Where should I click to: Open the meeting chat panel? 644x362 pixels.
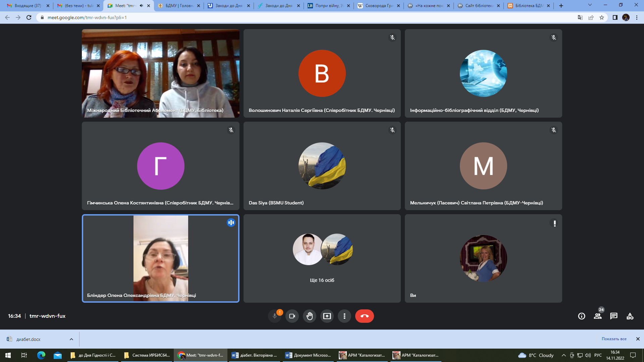pyautogui.click(x=613, y=316)
